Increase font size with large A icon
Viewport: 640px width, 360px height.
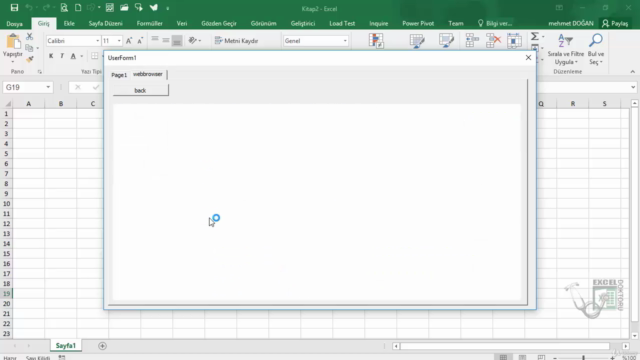pos(129,40)
